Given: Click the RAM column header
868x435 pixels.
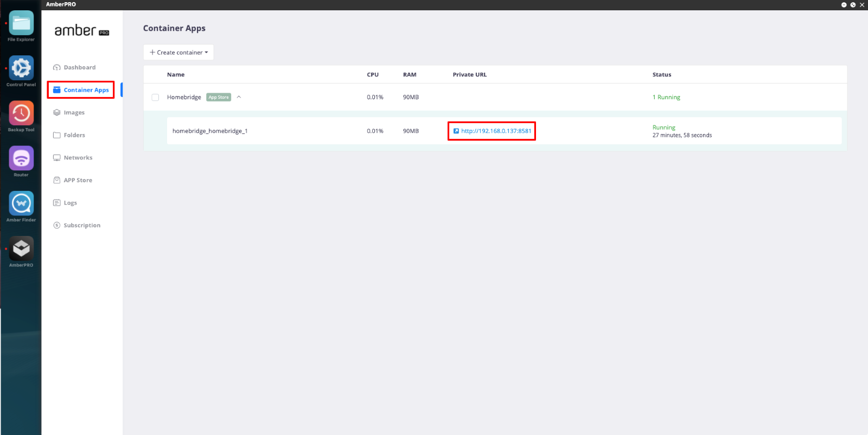Looking at the screenshot, I should [x=410, y=75].
